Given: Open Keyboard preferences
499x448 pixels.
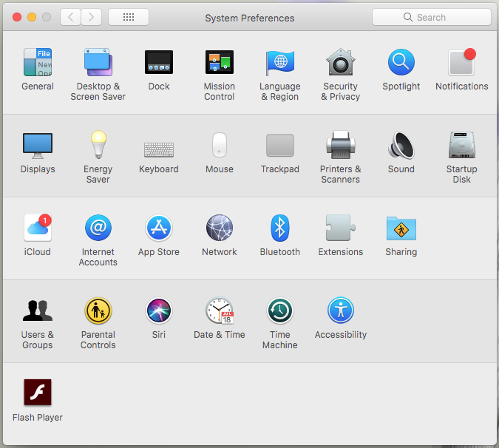Looking at the screenshot, I should click(159, 149).
